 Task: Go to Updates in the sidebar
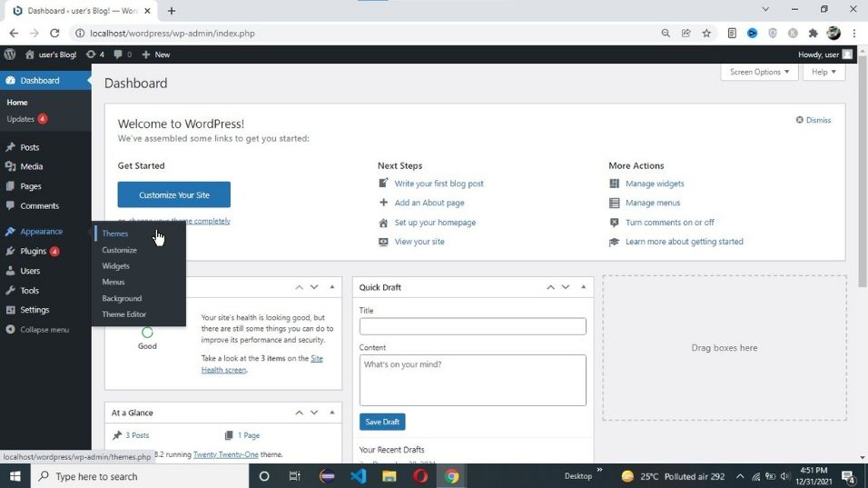point(26,118)
